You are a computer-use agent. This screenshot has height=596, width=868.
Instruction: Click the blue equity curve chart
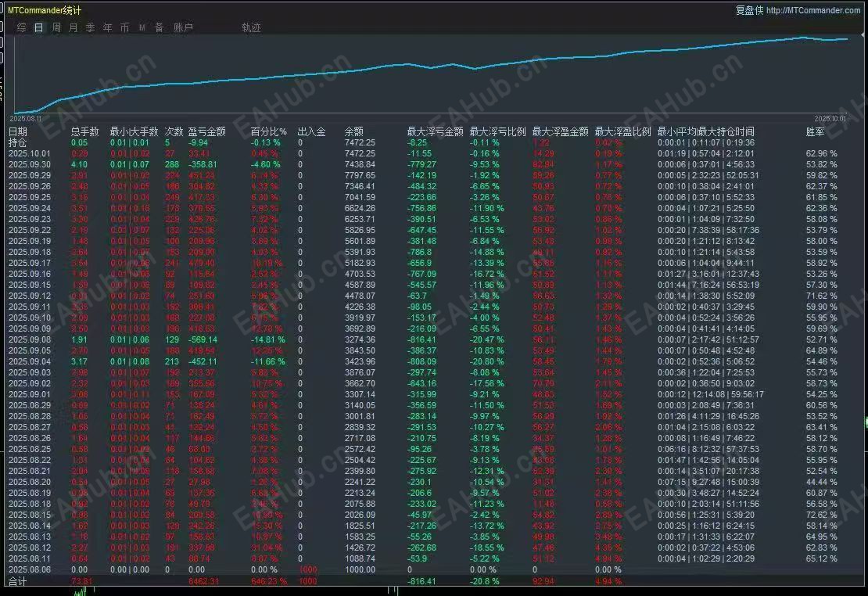[x=432, y=75]
